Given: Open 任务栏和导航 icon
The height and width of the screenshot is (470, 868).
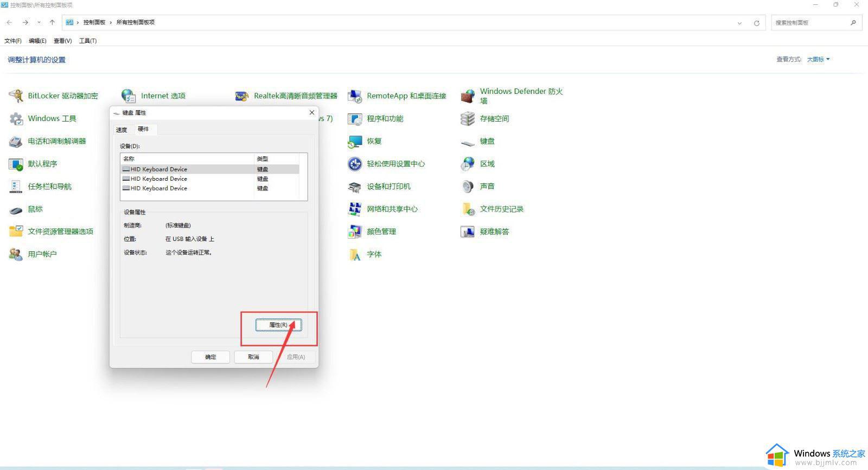Looking at the screenshot, I should pos(16,186).
